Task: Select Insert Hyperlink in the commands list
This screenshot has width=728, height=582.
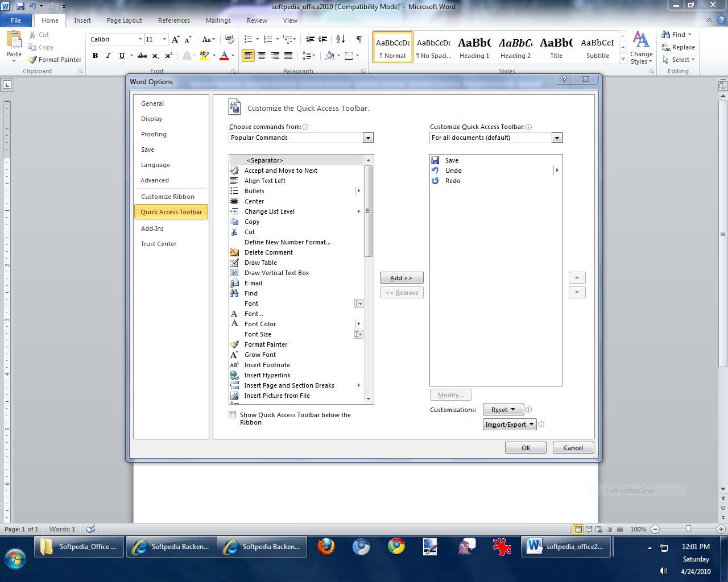Action: (x=267, y=375)
